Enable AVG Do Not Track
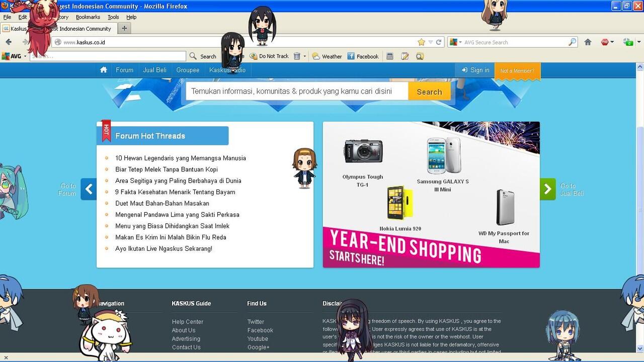Screen dimensions: 644x362 [x=270, y=56]
